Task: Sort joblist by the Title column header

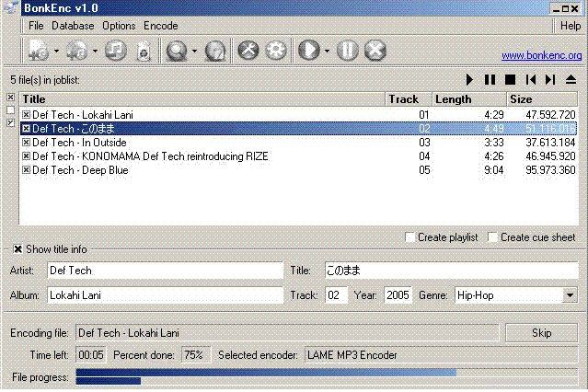Action: click(202, 99)
